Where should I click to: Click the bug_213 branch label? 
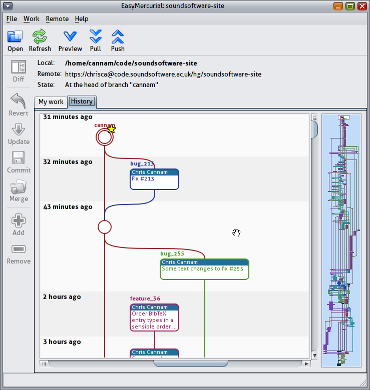(x=142, y=164)
